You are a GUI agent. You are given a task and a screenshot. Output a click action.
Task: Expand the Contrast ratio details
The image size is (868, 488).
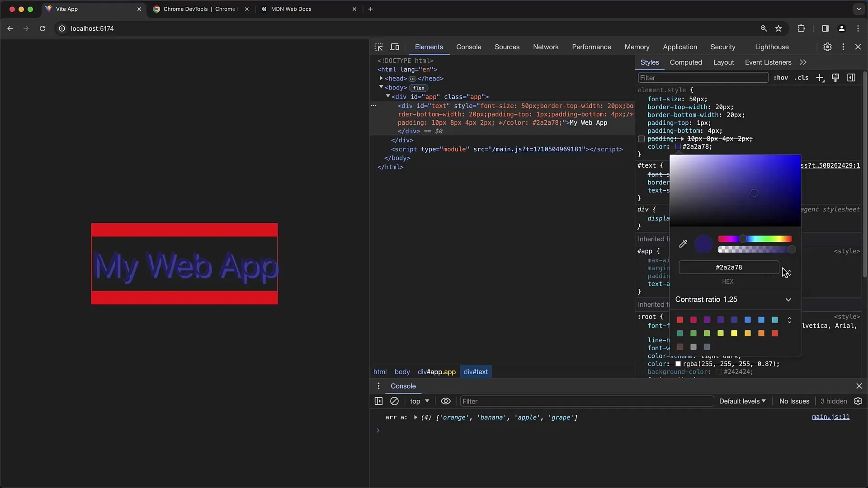788,300
